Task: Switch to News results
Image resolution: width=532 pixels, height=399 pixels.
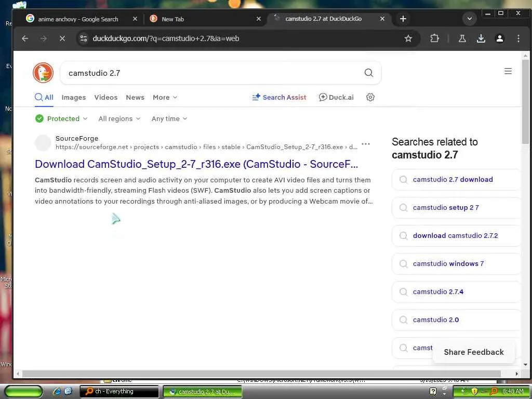Action: pos(135,97)
